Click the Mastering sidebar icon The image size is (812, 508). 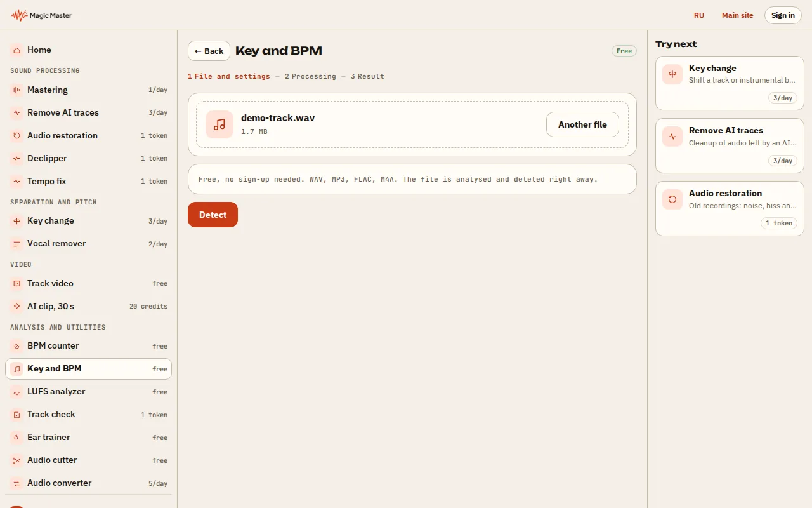(16, 90)
